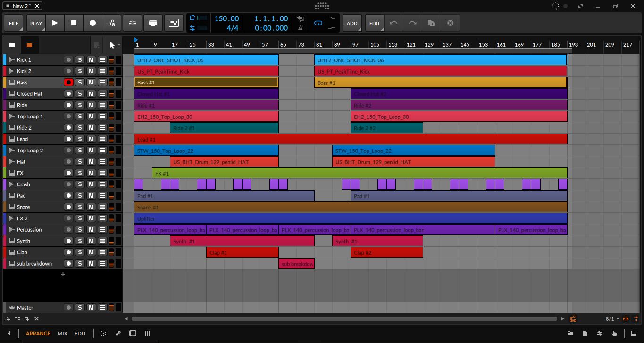Click the global record button

92,23
